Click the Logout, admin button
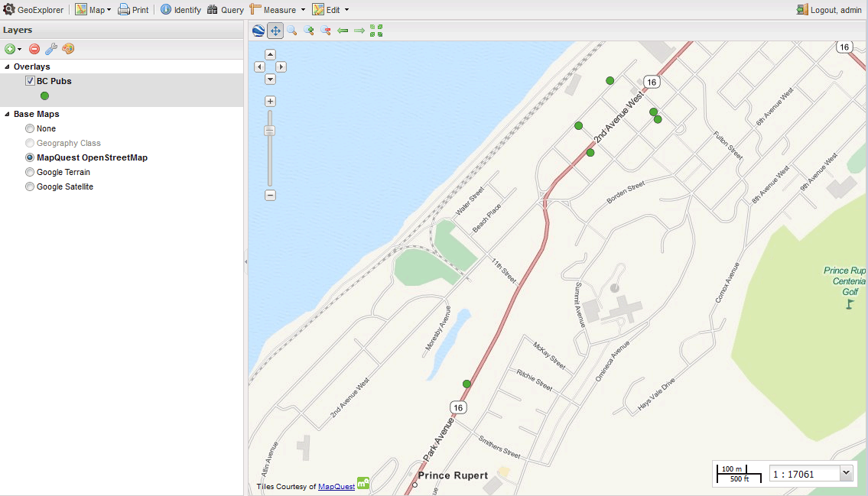868x496 pixels. pyautogui.click(x=830, y=10)
